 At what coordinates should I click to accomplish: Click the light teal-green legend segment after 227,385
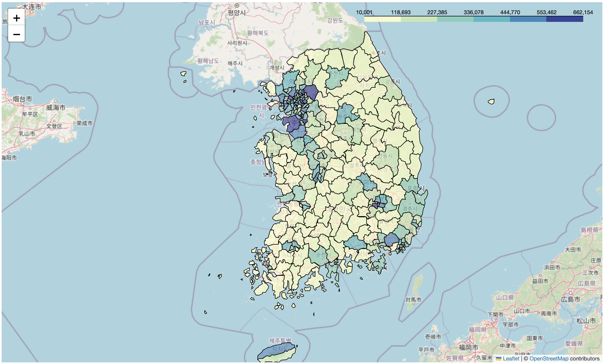click(x=455, y=19)
